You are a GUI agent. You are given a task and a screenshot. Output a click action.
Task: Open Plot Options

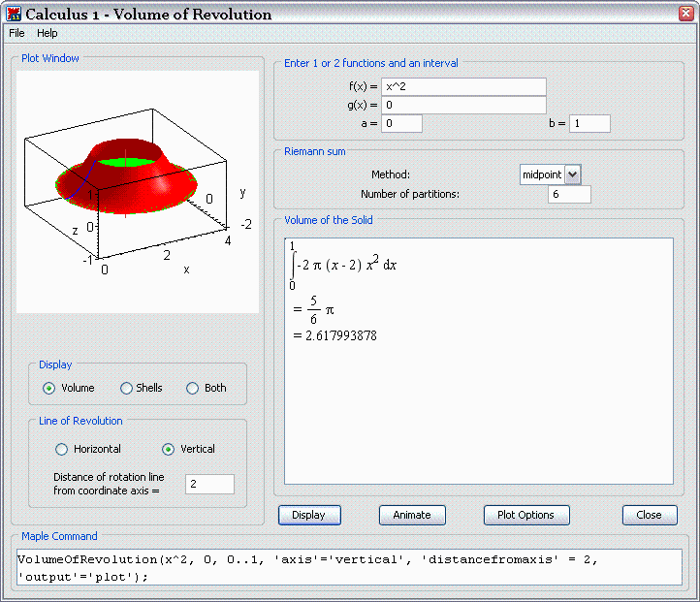coord(525,515)
